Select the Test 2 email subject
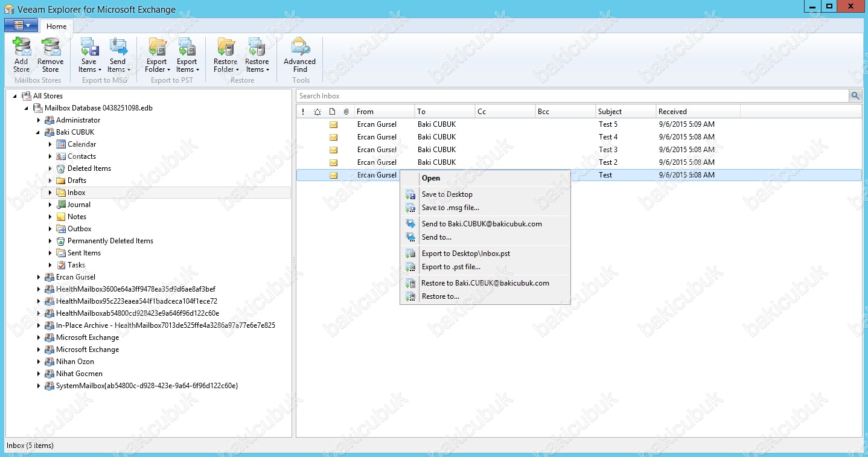The height and width of the screenshot is (457, 868). tap(608, 162)
